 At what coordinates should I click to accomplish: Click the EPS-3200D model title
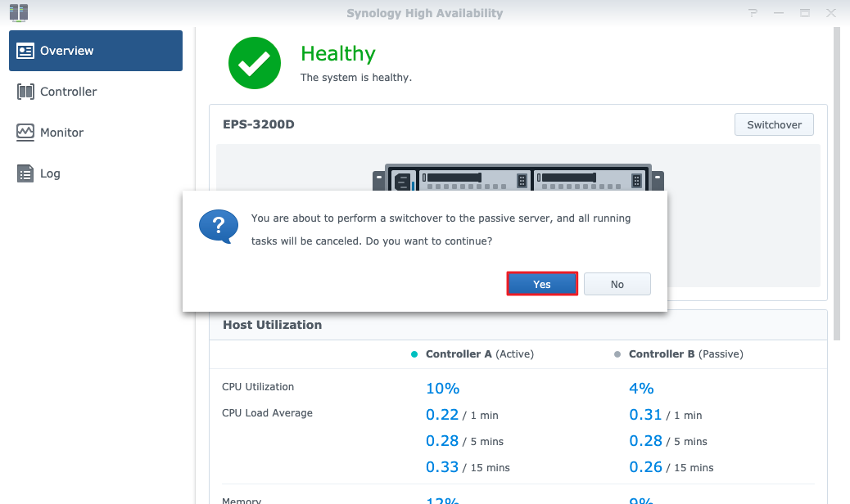tap(259, 124)
